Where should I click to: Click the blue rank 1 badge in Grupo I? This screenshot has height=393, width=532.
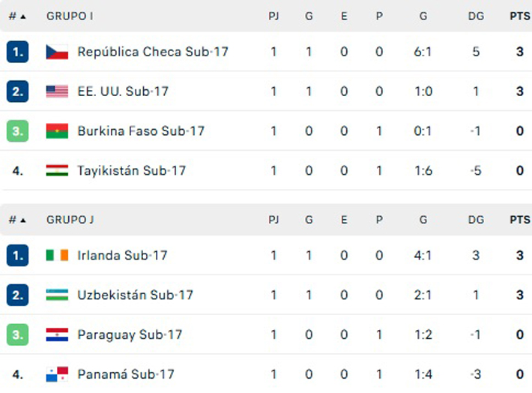(x=17, y=52)
